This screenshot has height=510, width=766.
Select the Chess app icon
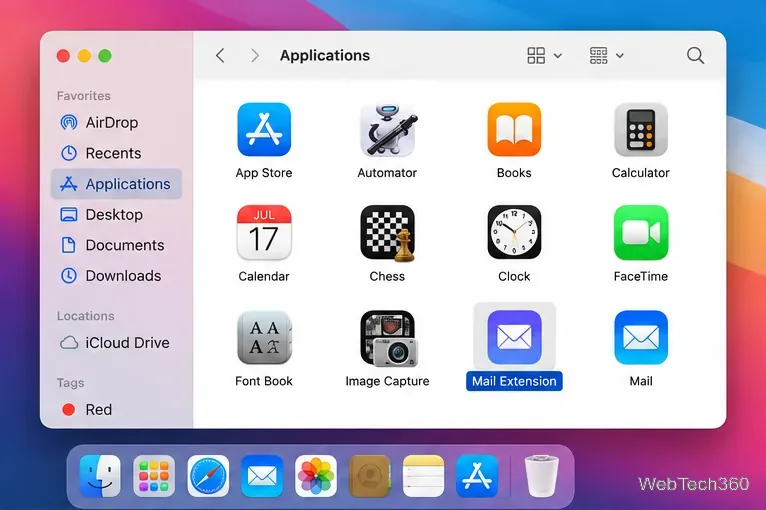387,233
